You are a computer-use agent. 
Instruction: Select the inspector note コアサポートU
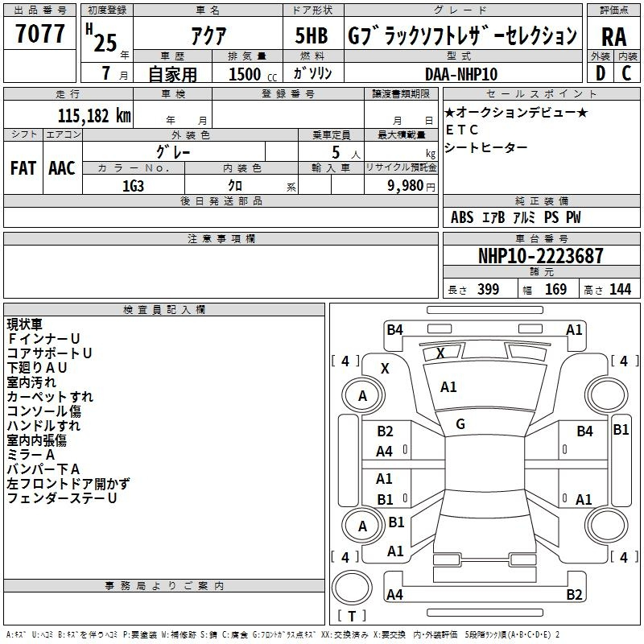tap(49, 353)
